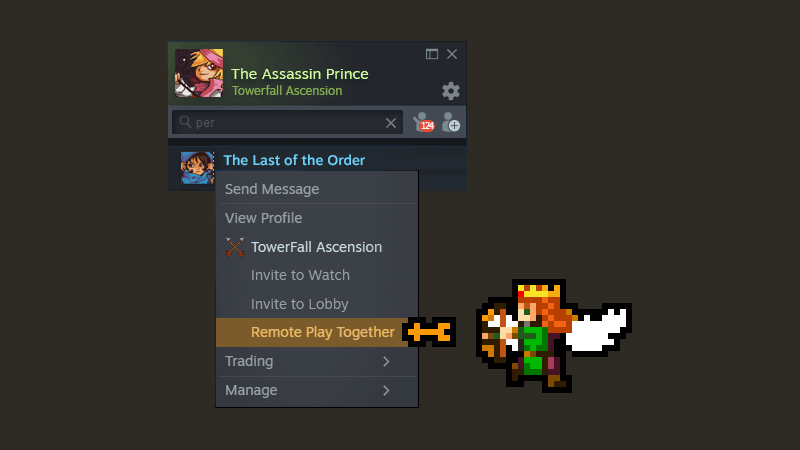Viewport: 800px width, 450px height.
Task: Expand the Trading submenu arrow
Action: 386,361
